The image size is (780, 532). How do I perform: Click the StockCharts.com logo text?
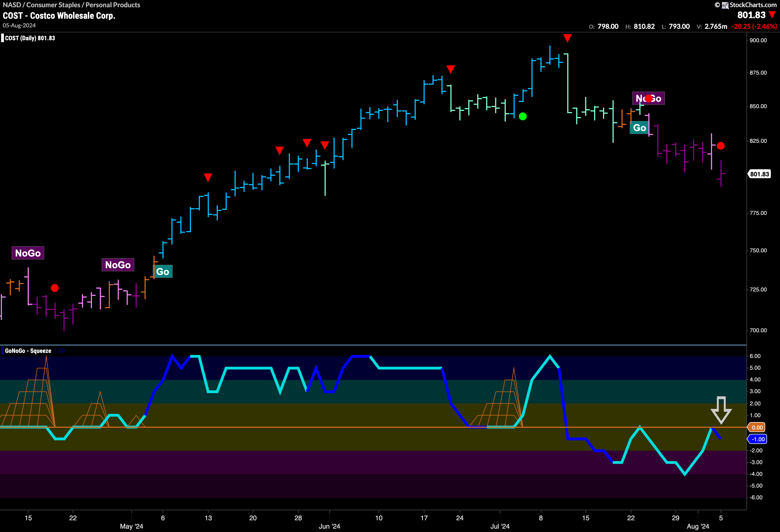pyautogui.click(x=753, y=5)
